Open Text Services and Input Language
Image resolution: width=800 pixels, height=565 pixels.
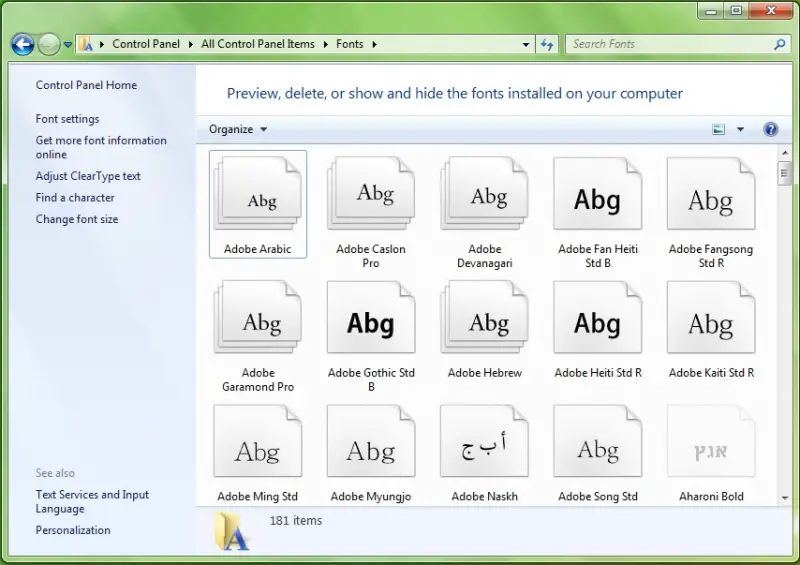click(92, 502)
